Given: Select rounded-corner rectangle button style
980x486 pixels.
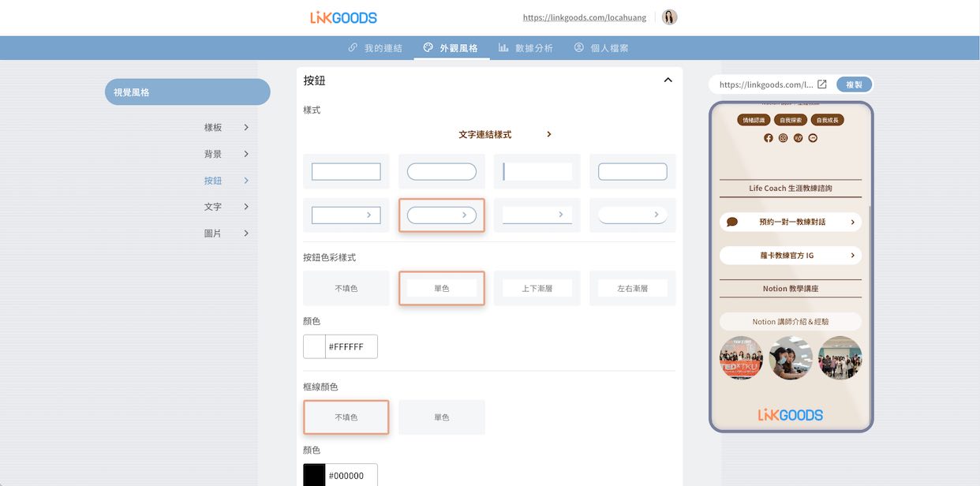Looking at the screenshot, I should (633, 171).
